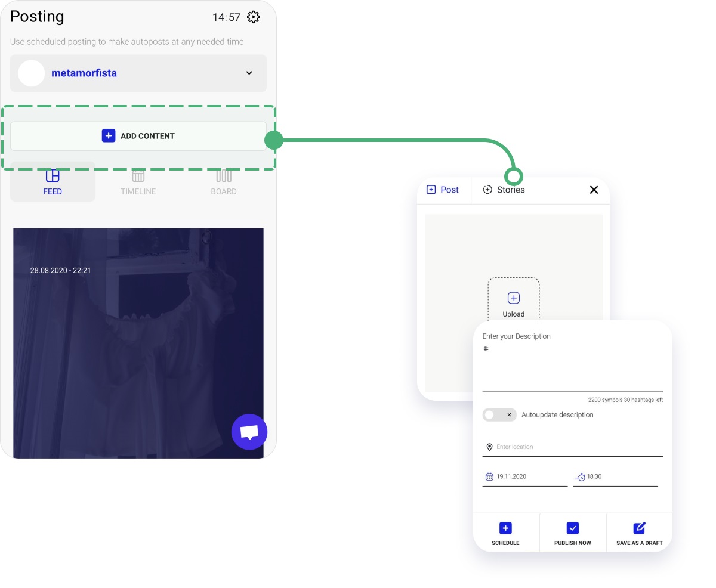Image resolution: width=716 pixels, height=588 pixels.
Task: Select the Post tab
Action: coord(443,190)
